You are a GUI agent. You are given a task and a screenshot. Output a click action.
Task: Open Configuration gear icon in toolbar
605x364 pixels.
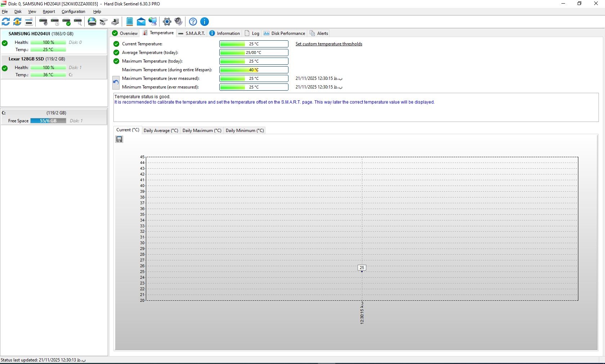(167, 22)
